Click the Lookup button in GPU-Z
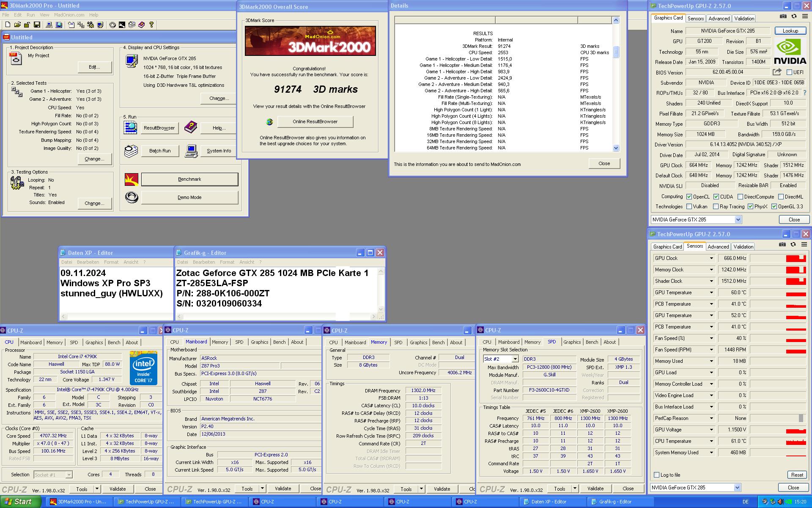812x508 pixels. [x=790, y=31]
